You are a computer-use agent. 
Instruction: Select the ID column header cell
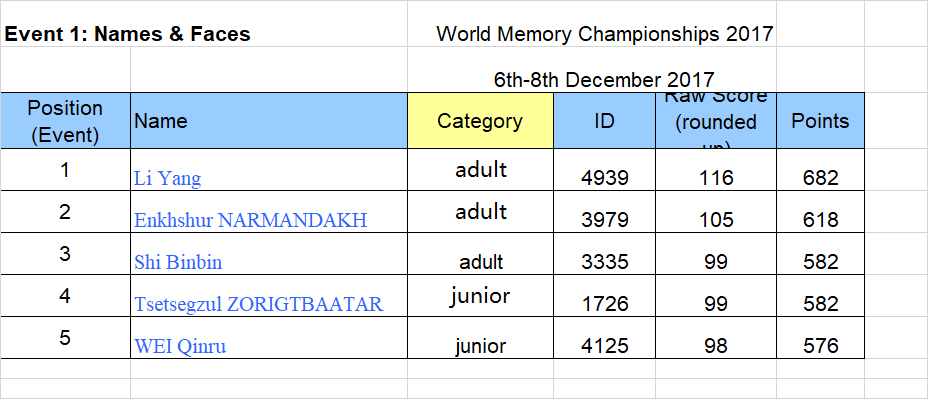[x=604, y=121]
